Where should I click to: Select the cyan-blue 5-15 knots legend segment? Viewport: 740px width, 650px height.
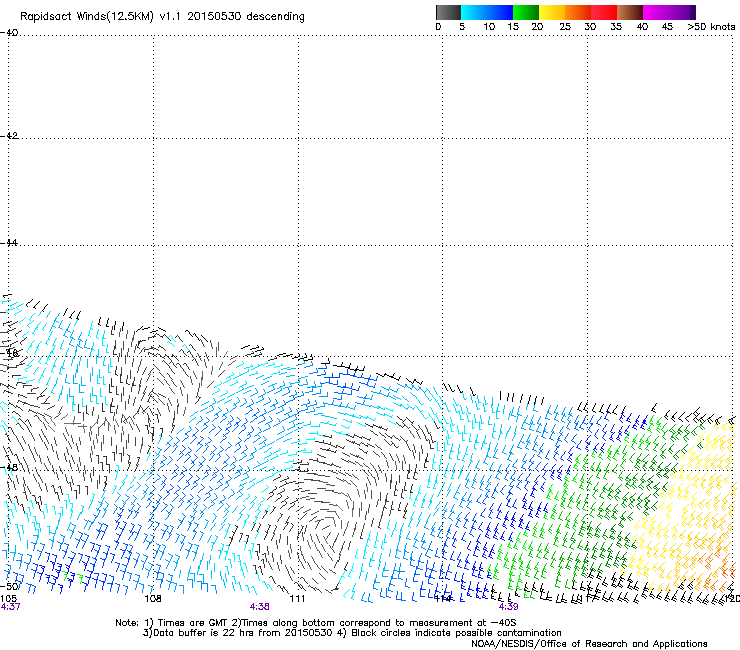(487, 12)
